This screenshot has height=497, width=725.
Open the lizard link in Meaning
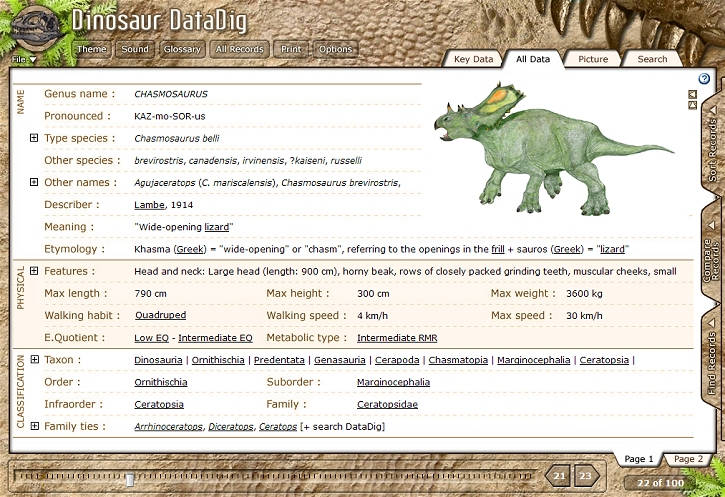(x=217, y=227)
